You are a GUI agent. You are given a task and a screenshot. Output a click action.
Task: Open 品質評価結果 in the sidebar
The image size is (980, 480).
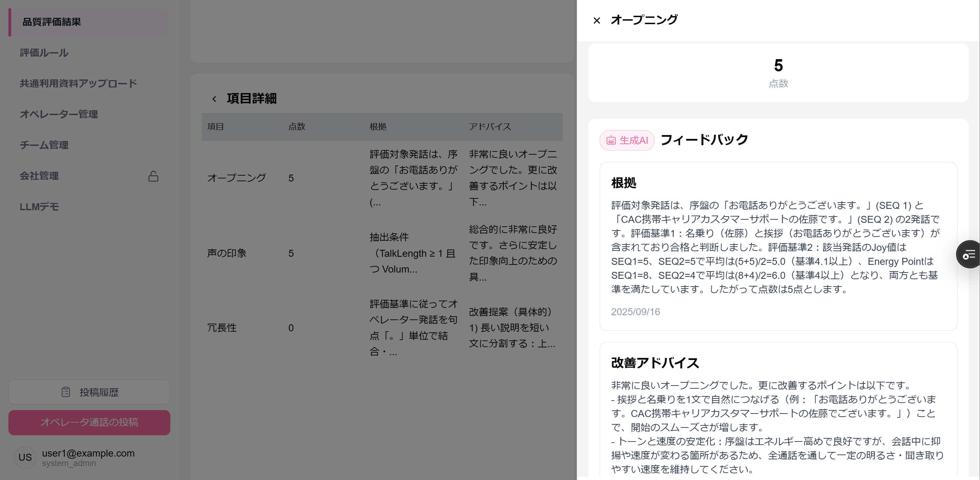click(x=52, y=22)
